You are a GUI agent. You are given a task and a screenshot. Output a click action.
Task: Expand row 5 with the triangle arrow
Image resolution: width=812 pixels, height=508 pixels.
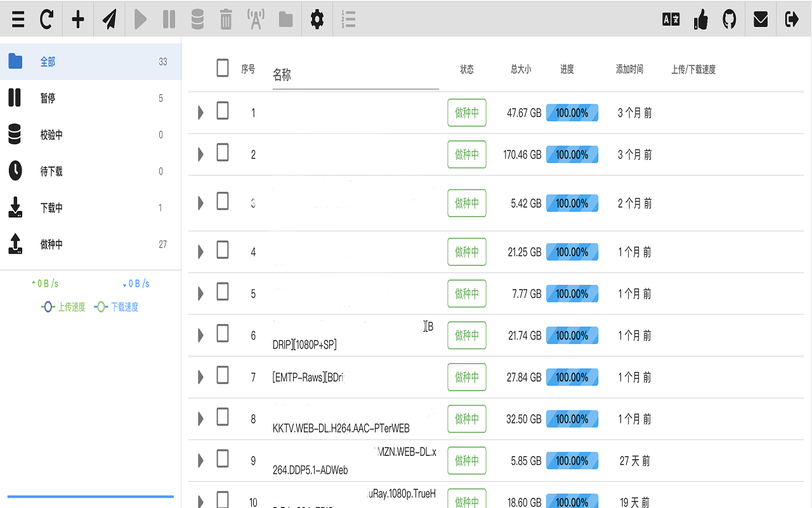pyautogui.click(x=200, y=293)
